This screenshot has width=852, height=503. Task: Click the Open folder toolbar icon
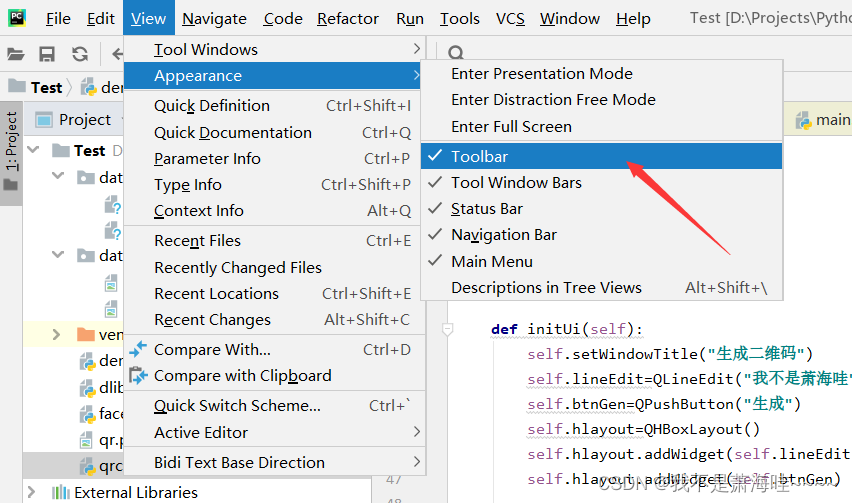pyautogui.click(x=15, y=54)
